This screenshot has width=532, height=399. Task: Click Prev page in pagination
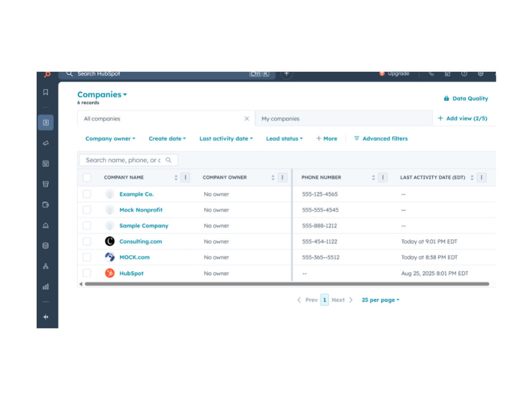point(307,300)
